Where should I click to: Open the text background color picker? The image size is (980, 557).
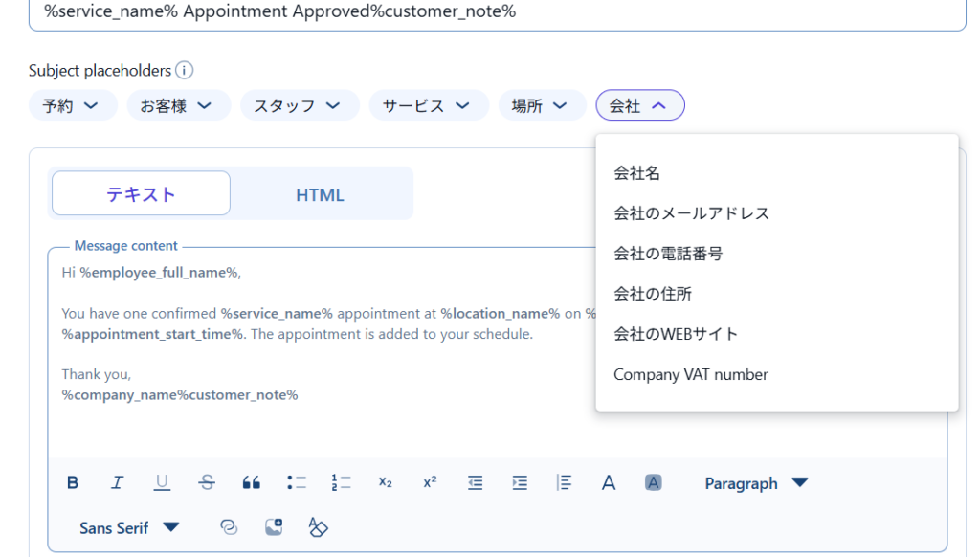(654, 483)
